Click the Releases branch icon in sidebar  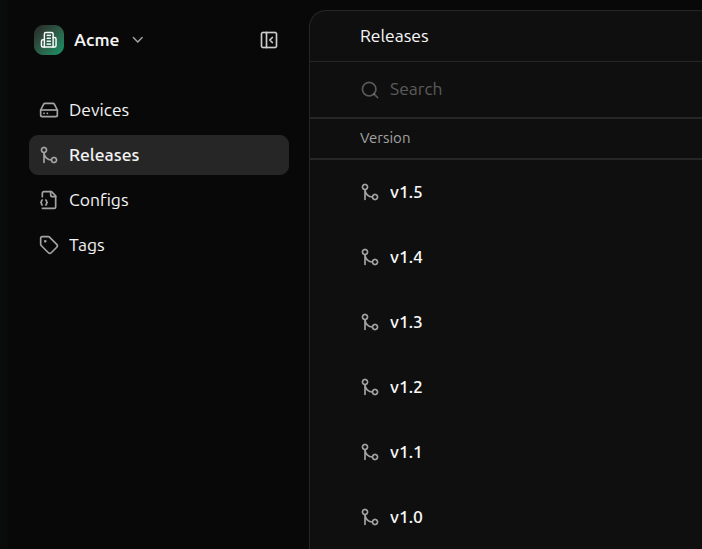coord(49,155)
